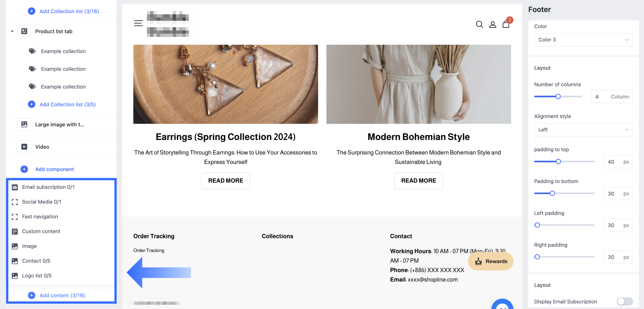
Task: Toggle Display Email Subscription switch
Action: (624, 301)
